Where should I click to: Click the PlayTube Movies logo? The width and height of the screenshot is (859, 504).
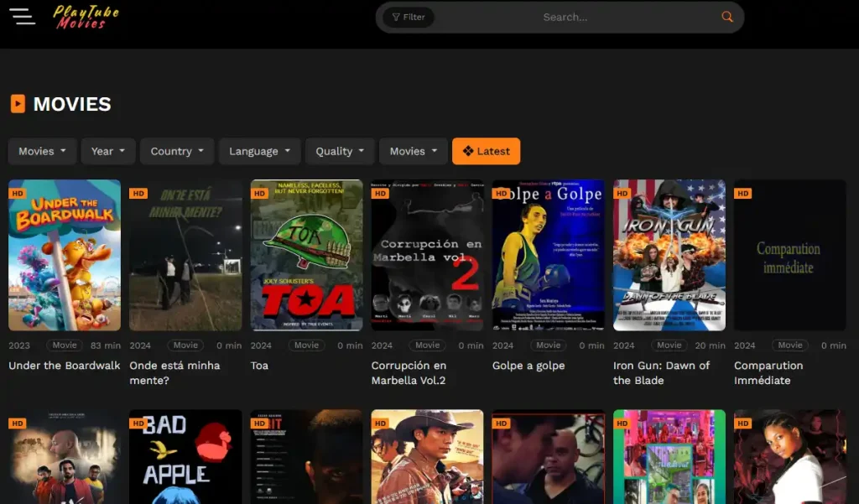86,17
